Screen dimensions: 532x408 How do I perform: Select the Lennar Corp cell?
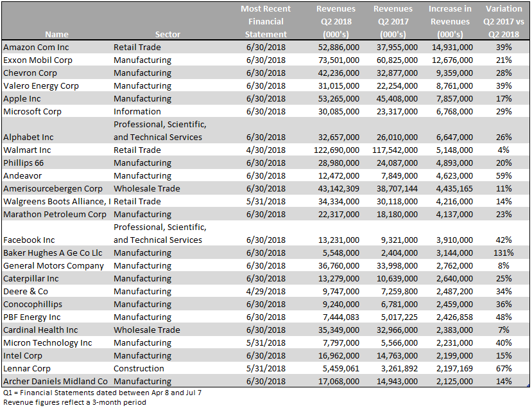(27, 369)
